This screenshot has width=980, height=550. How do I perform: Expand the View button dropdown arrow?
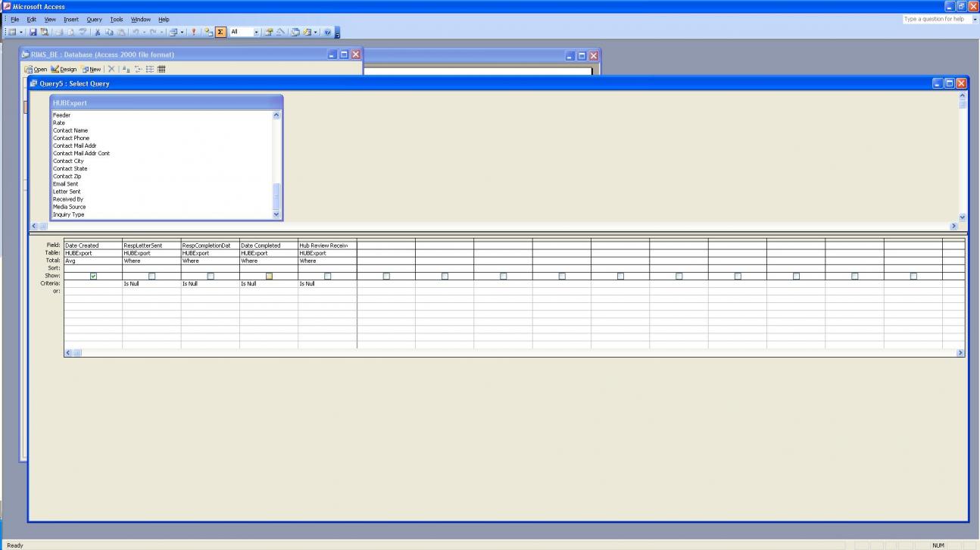click(20, 33)
